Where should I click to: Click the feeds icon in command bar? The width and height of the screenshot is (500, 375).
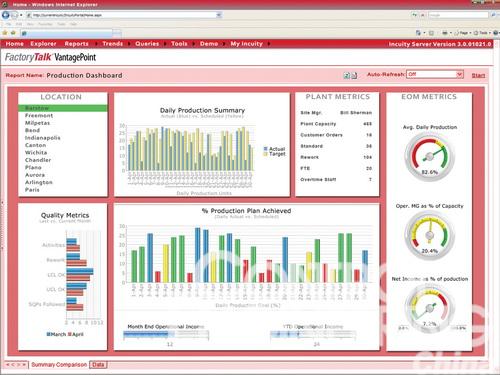click(431, 33)
